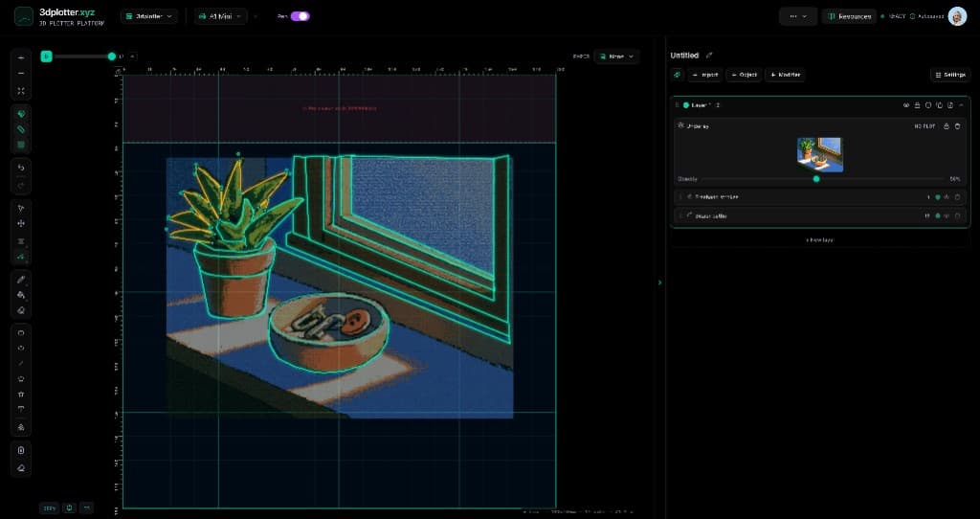
Task: Toggle Layer 1 visibility eye icon
Action: (906, 105)
